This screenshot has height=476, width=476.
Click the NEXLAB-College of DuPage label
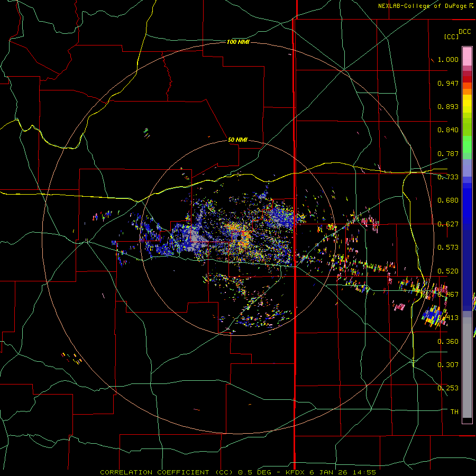422,6
